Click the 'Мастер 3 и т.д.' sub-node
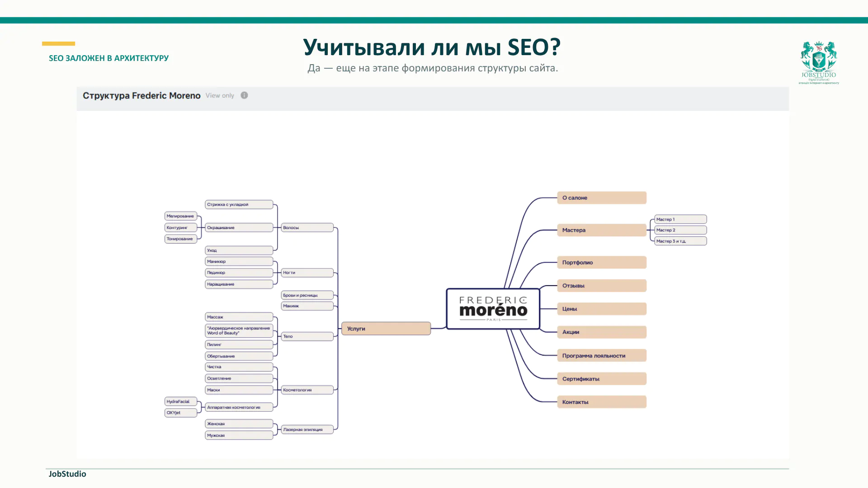 (680, 241)
